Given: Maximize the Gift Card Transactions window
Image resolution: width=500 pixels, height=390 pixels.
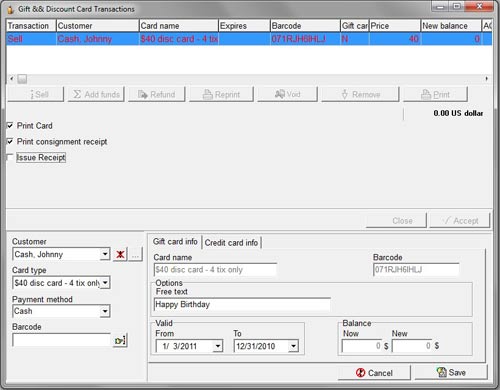Looking at the screenshot, I should click(457, 6).
